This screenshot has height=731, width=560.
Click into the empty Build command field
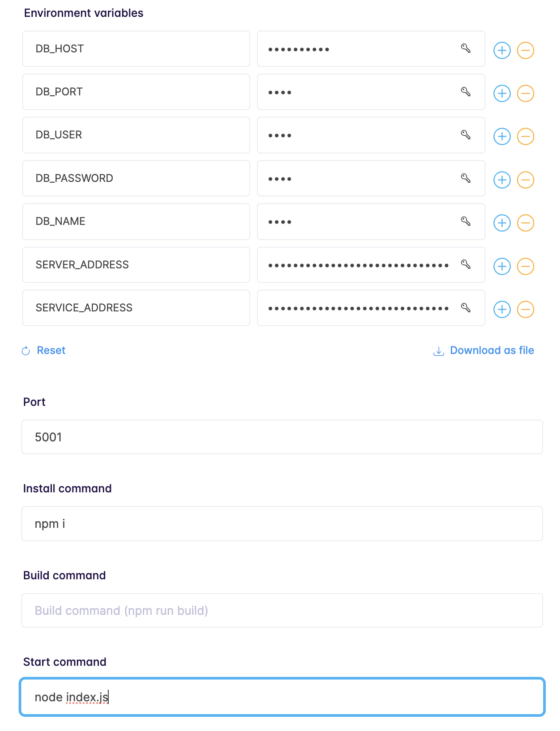point(282,610)
